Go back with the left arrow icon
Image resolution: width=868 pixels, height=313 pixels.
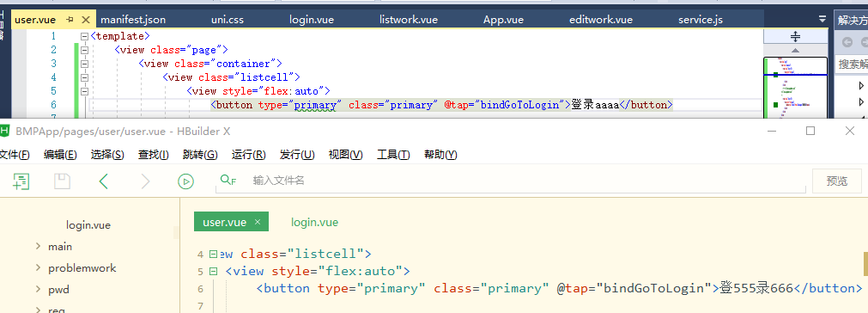[104, 181]
